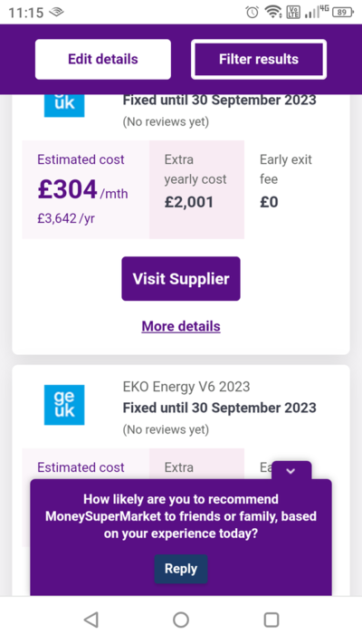This screenshot has width=362, height=644.
Task: Open the More details link
Action: click(x=181, y=326)
